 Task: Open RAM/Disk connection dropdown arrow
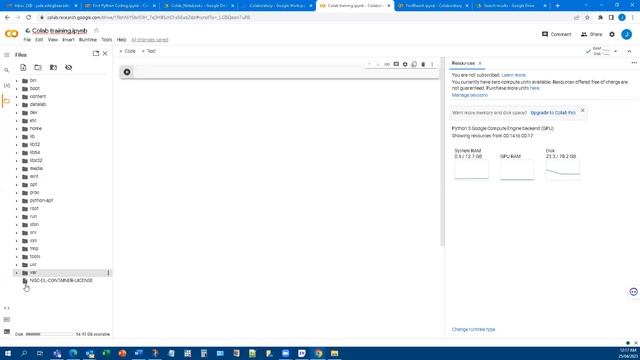(616, 51)
